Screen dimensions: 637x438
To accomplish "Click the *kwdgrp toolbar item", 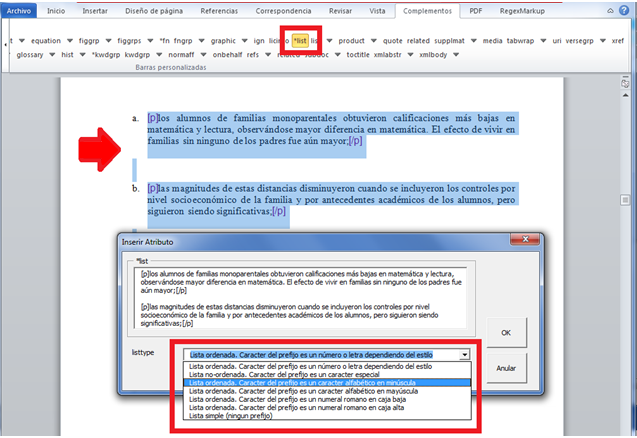I will pyautogui.click(x=106, y=55).
